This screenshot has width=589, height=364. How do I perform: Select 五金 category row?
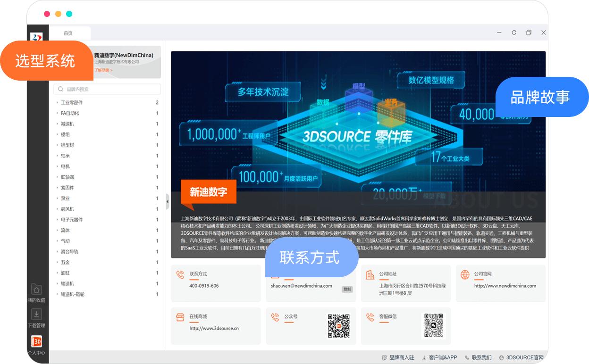click(x=107, y=262)
